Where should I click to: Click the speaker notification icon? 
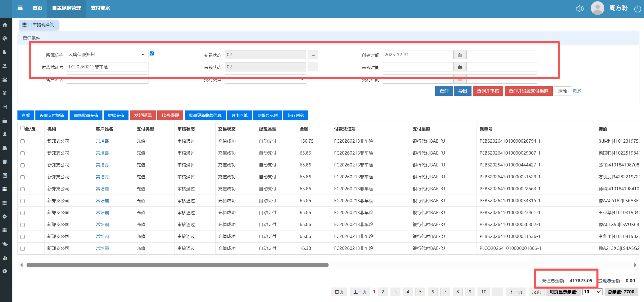579,9
